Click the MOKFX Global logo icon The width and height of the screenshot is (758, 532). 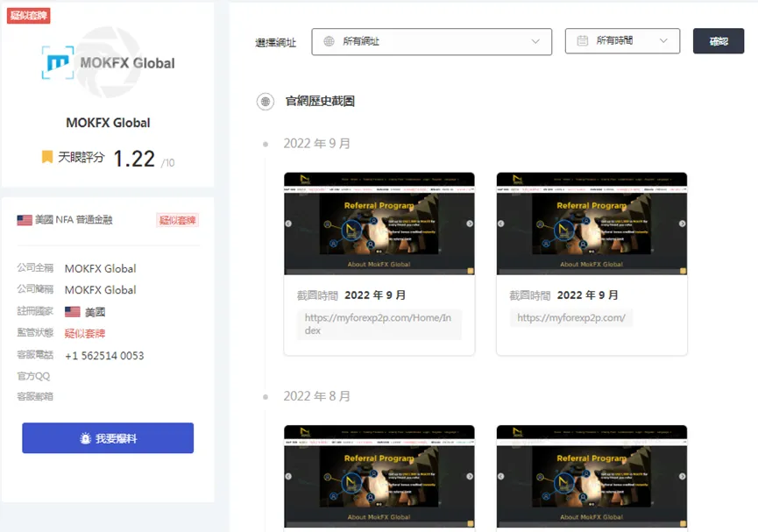pos(58,62)
